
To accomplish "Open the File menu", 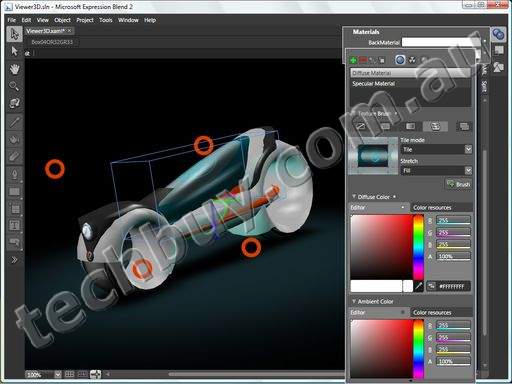I will click(11, 20).
